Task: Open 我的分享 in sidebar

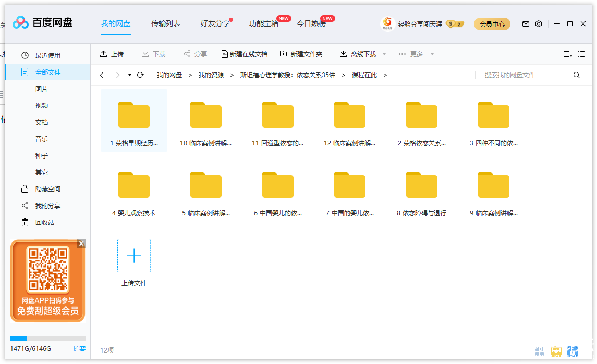Action: pos(47,205)
